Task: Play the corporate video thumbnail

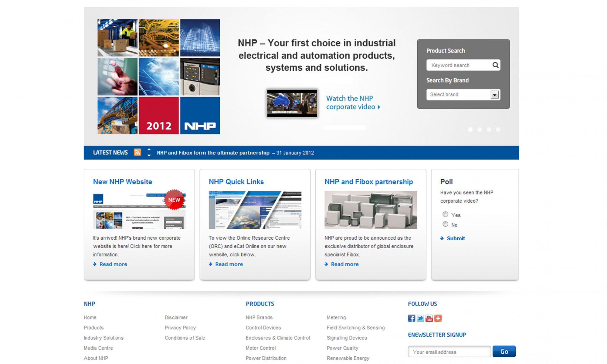Action: [292, 103]
